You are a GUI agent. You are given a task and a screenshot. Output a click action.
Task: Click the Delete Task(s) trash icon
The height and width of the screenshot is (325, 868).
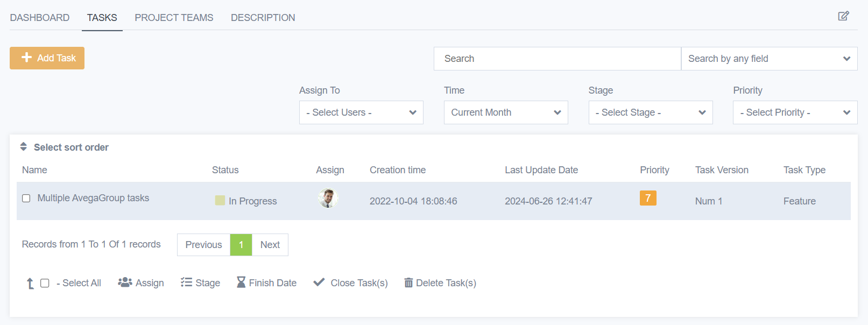(409, 282)
